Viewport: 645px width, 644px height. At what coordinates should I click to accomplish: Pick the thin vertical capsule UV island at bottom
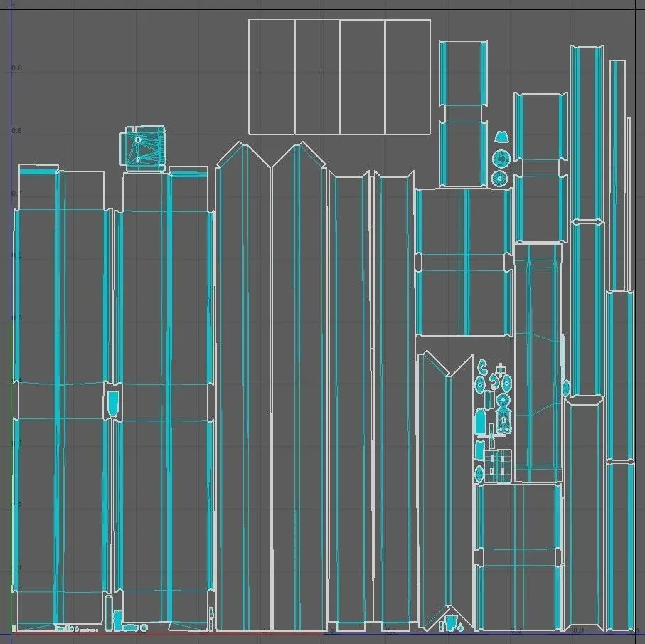click(x=108, y=613)
